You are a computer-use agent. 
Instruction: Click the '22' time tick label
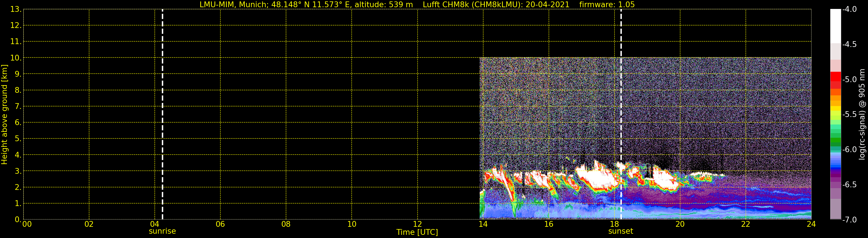(x=746, y=224)
